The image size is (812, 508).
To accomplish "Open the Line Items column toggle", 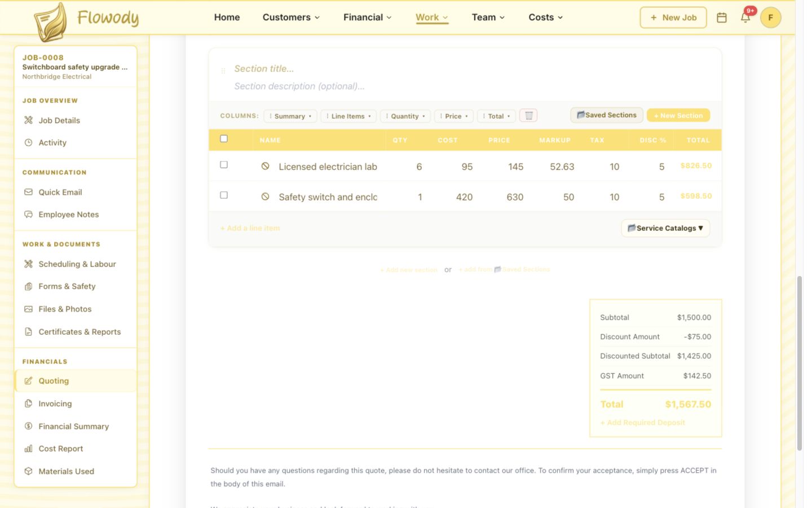I will point(348,116).
